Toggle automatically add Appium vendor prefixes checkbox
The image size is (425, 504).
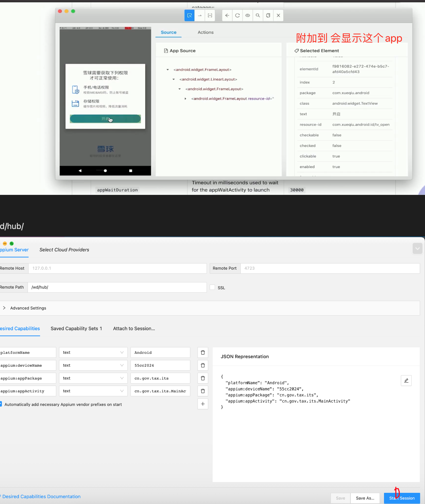coord(1,404)
